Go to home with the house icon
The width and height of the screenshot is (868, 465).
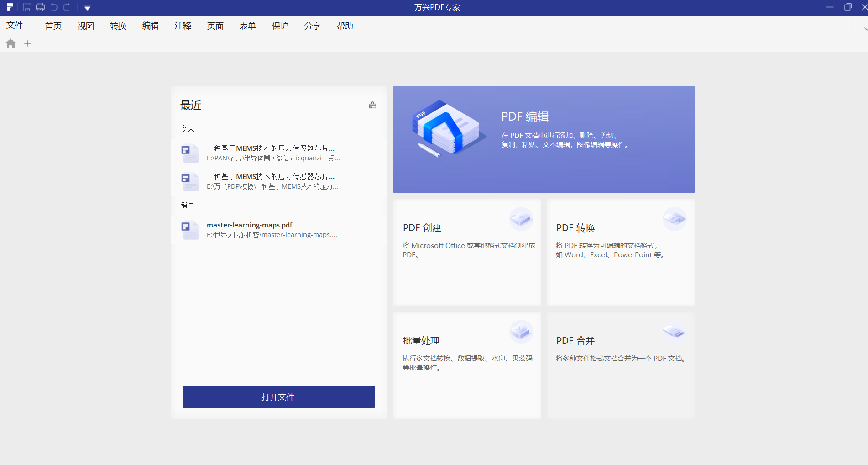coord(10,43)
